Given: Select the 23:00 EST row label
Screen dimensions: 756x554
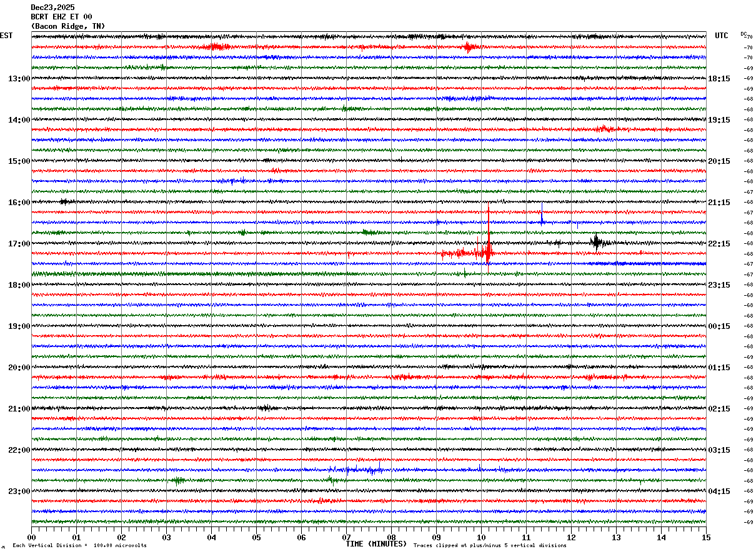Looking at the screenshot, I should [x=19, y=491].
